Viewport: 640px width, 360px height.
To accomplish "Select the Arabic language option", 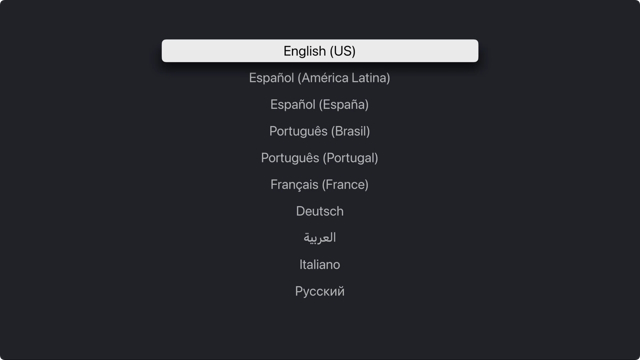I will [320, 238].
